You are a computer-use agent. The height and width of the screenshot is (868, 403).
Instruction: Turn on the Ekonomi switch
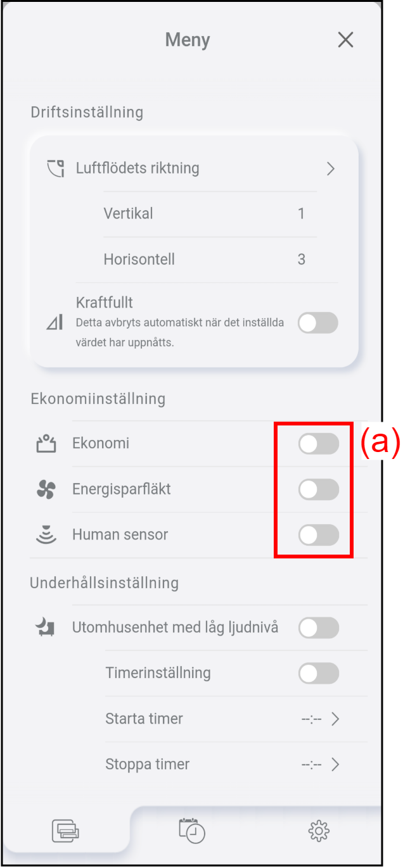[318, 444]
